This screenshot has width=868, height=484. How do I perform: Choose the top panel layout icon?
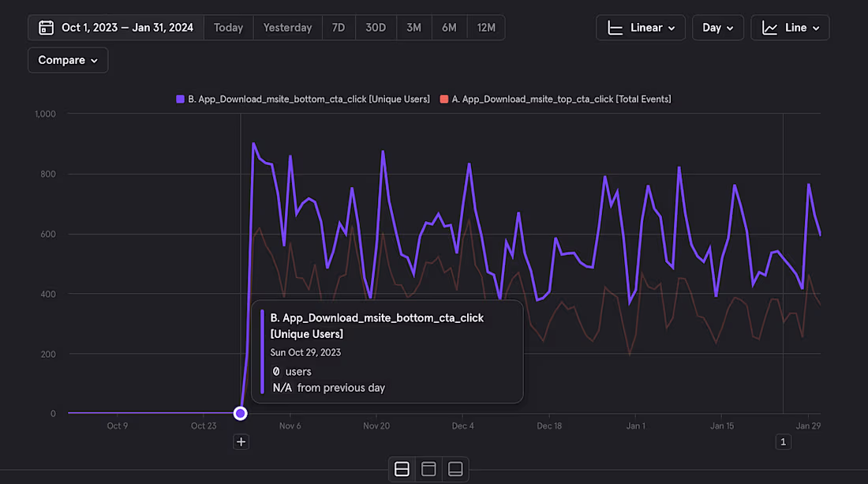click(x=428, y=468)
